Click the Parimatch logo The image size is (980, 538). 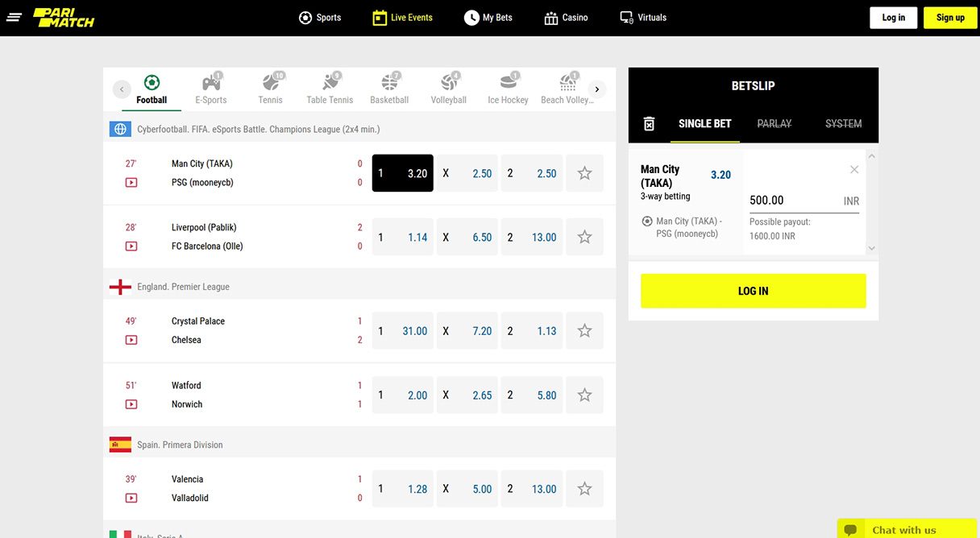(x=64, y=17)
